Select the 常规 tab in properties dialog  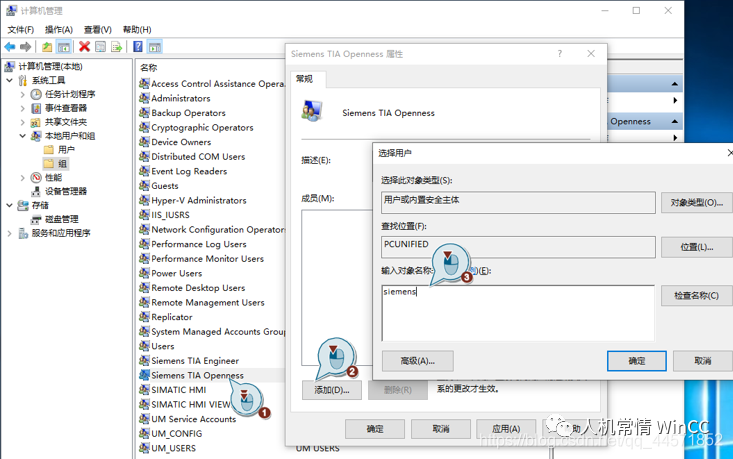coord(304,79)
